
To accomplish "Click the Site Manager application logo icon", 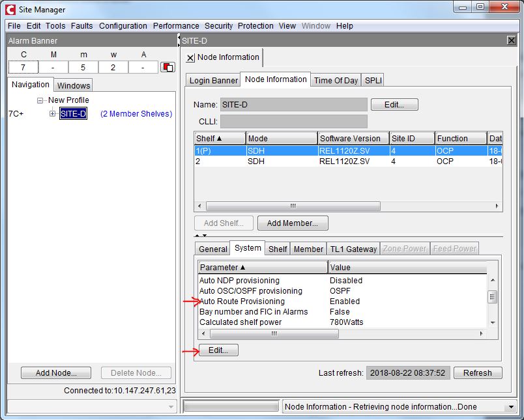I will pyautogui.click(x=10, y=9).
